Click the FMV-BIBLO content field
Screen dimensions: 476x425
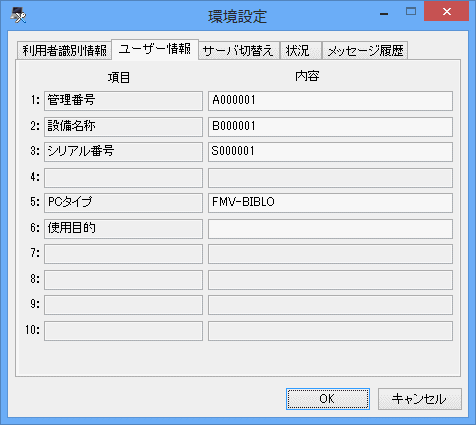[x=330, y=203]
